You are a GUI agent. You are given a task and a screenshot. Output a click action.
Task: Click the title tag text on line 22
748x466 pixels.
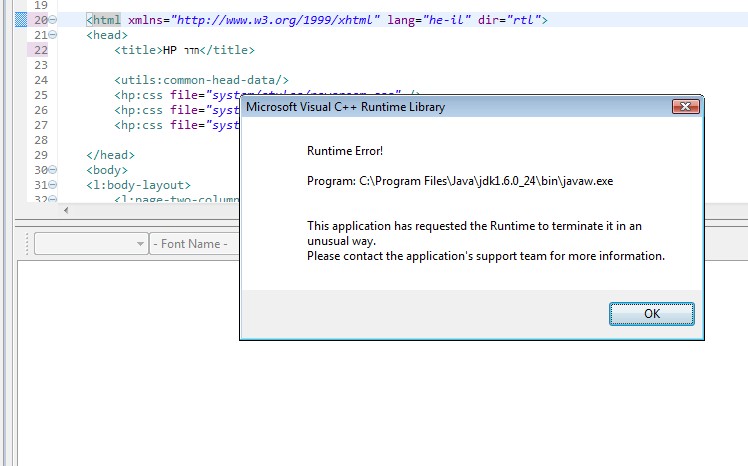point(184,50)
